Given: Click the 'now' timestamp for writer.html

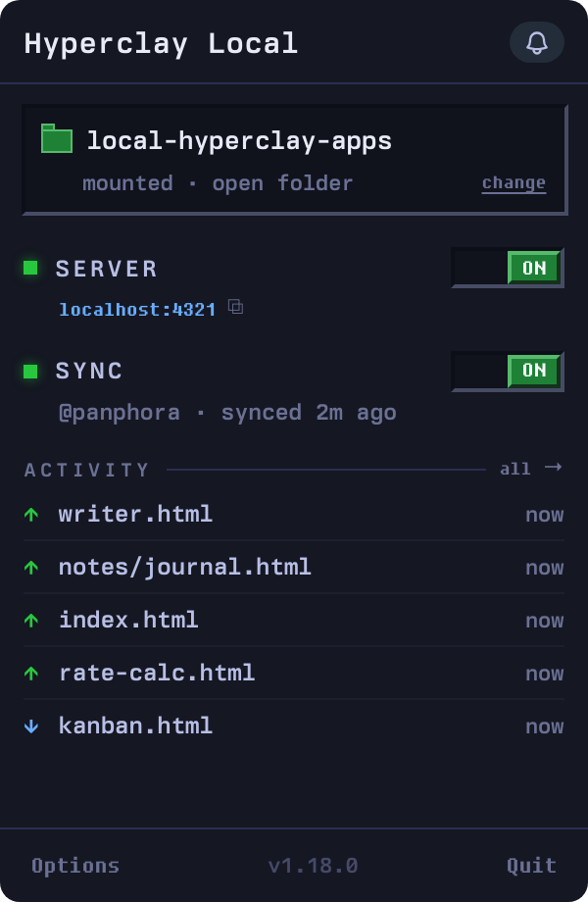Looking at the screenshot, I should pyautogui.click(x=544, y=515).
